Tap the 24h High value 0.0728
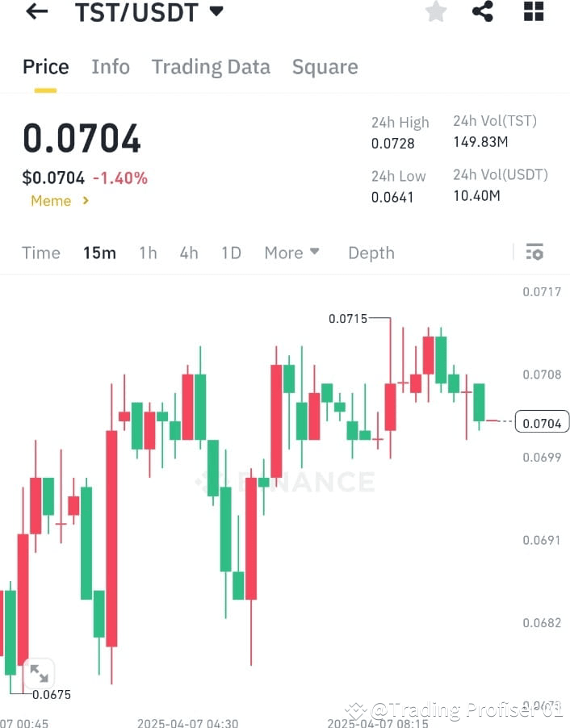The width and height of the screenshot is (570, 728). pyautogui.click(x=395, y=143)
